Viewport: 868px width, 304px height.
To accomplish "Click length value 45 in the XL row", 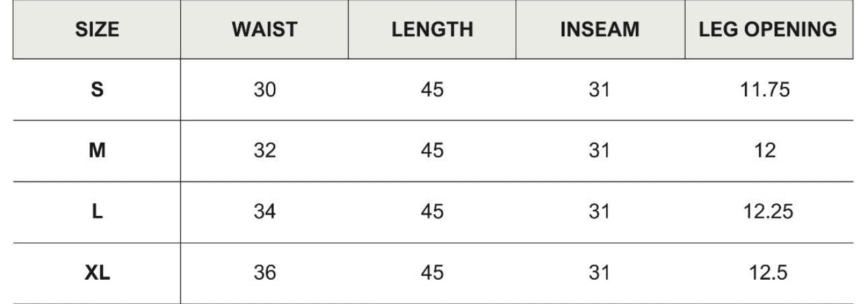I will pos(432,273).
